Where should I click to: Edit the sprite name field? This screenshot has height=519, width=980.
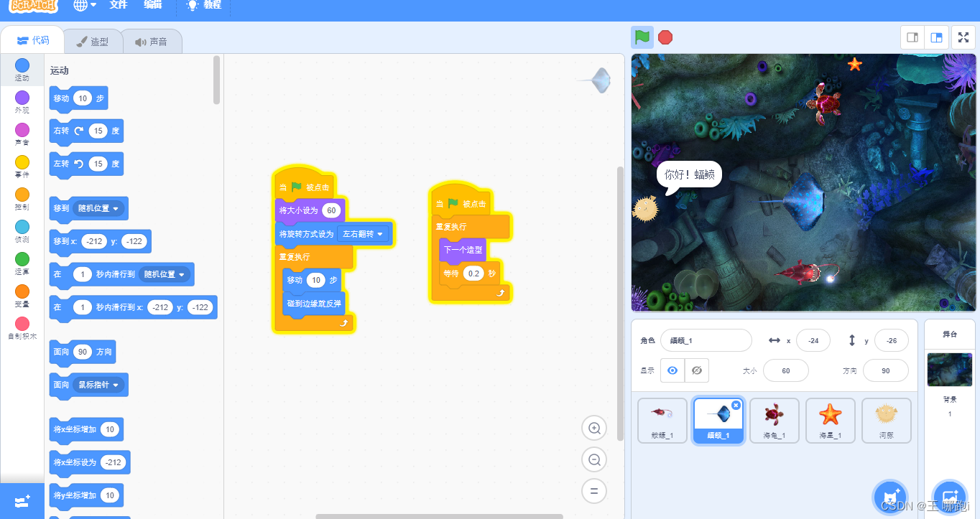(x=706, y=340)
